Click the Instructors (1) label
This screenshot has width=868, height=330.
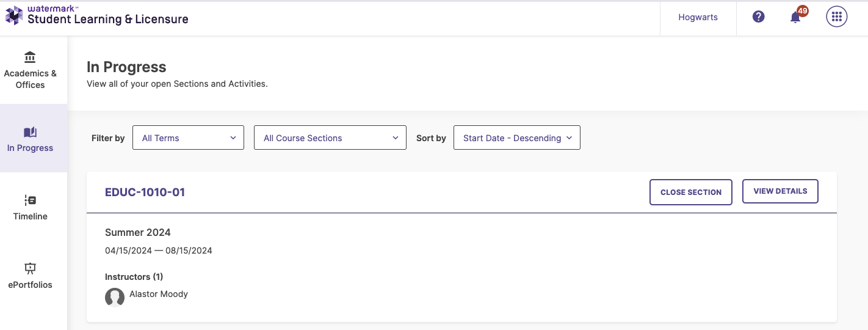point(134,277)
